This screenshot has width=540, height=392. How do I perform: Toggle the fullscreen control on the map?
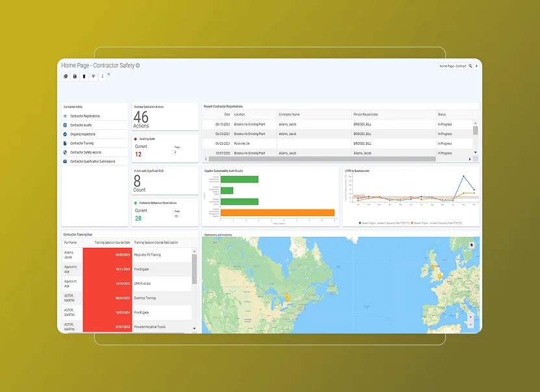click(x=471, y=245)
